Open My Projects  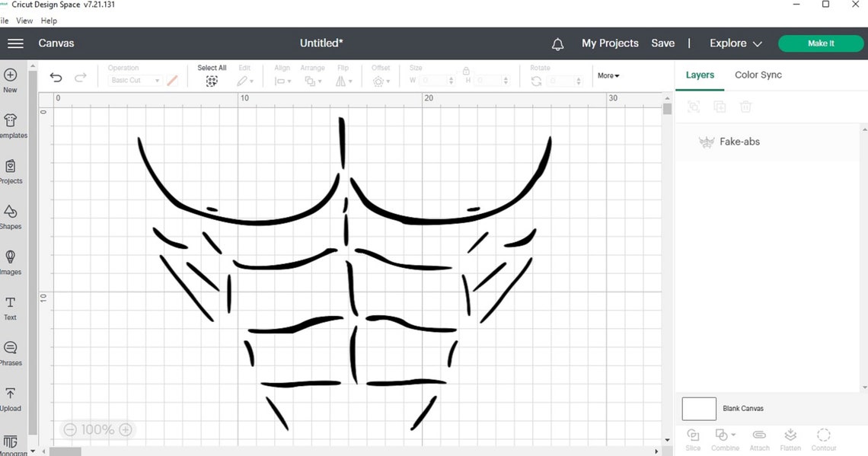(609, 43)
